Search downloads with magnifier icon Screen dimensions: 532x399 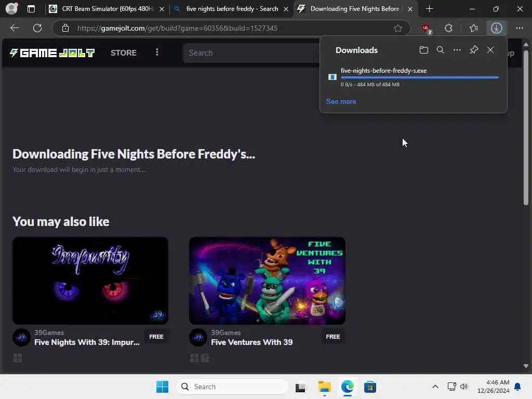pyautogui.click(x=440, y=50)
